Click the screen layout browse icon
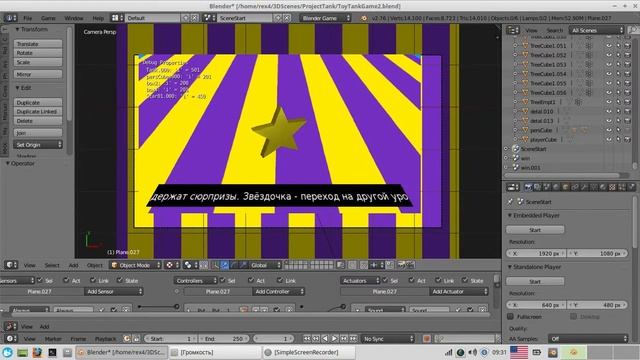Viewport: 640px width, 360px height. click(117, 18)
